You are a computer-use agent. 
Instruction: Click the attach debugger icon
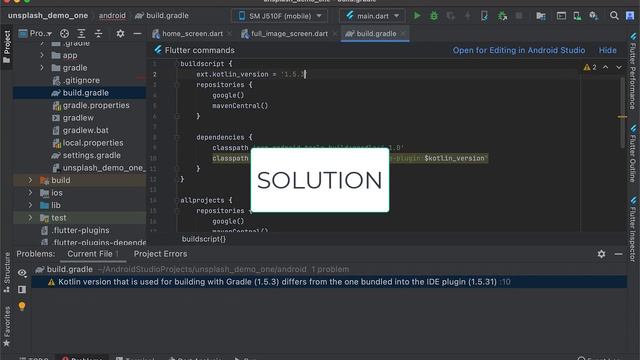pyautogui.click(x=502, y=16)
